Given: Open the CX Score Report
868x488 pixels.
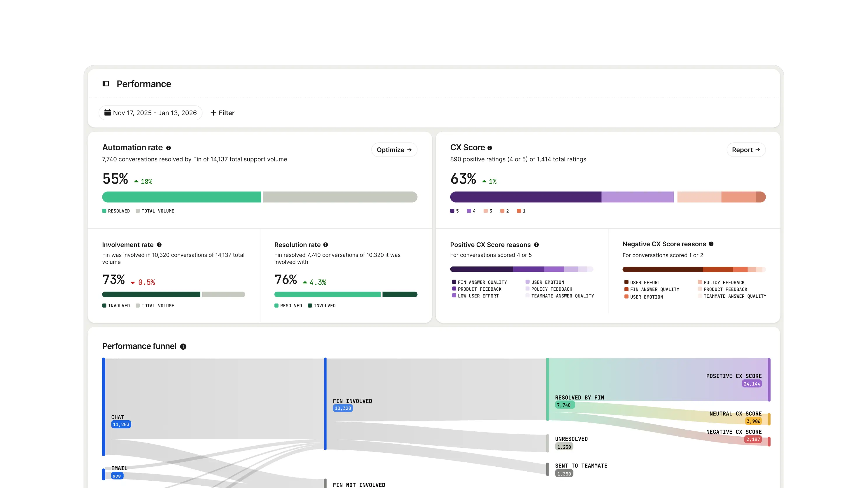Looking at the screenshot, I should [746, 150].
